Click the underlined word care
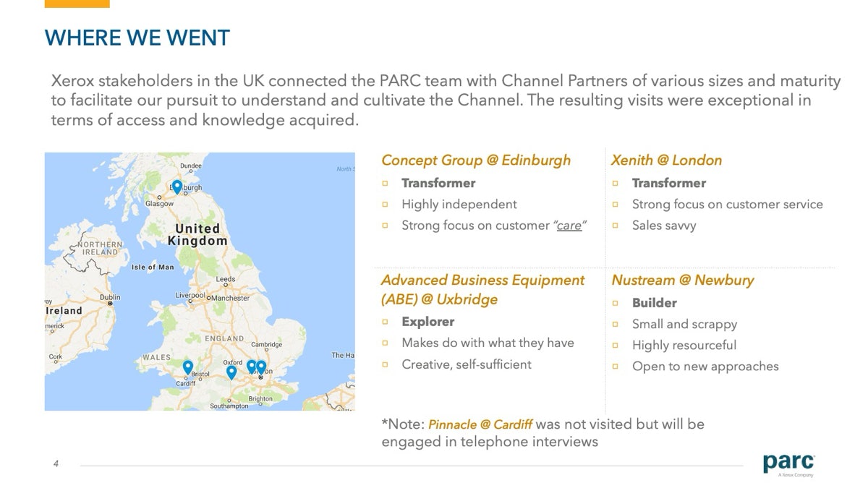This screenshot has width=868, height=488. (x=569, y=226)
